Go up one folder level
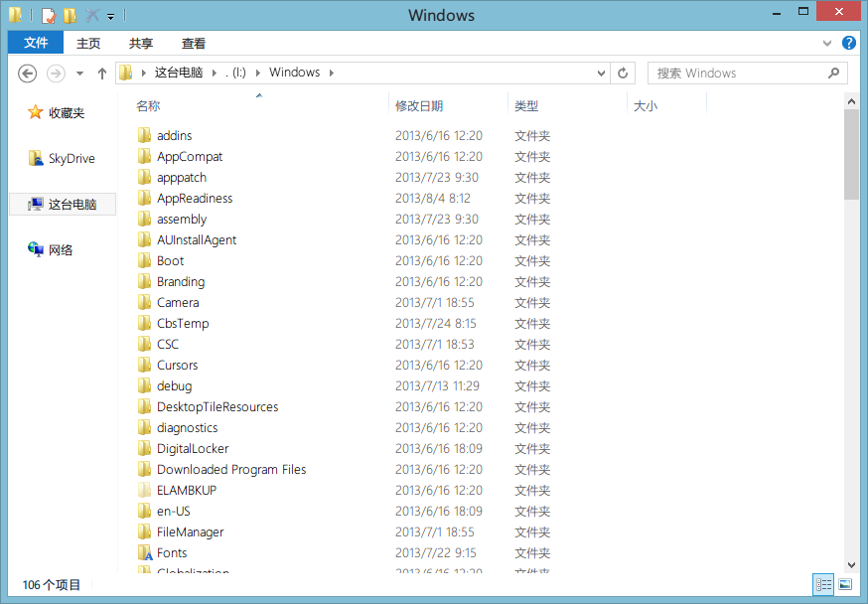The height and width of the screenshot is (604, 868). (101, 73)
